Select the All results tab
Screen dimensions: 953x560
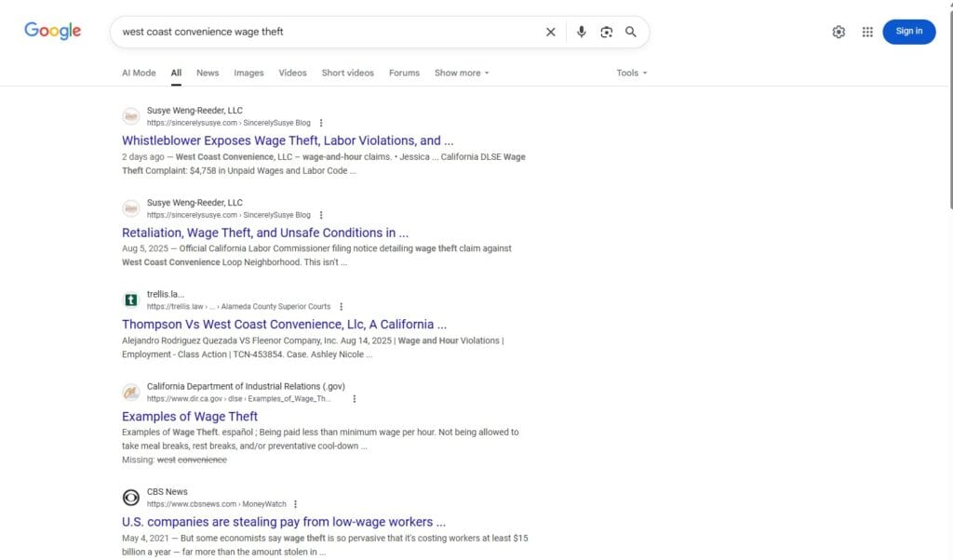point(176,73)
